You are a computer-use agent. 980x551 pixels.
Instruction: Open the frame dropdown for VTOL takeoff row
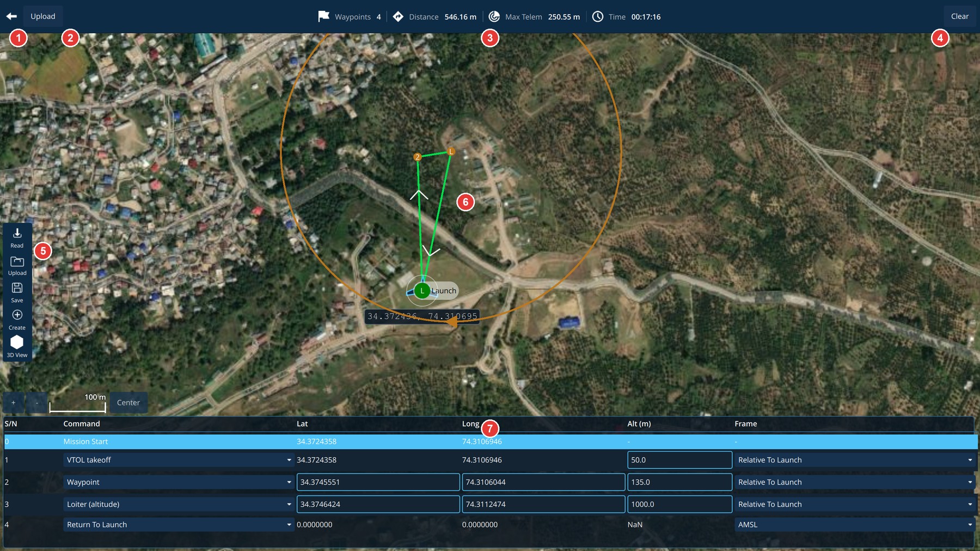click(x=855, y=460)
